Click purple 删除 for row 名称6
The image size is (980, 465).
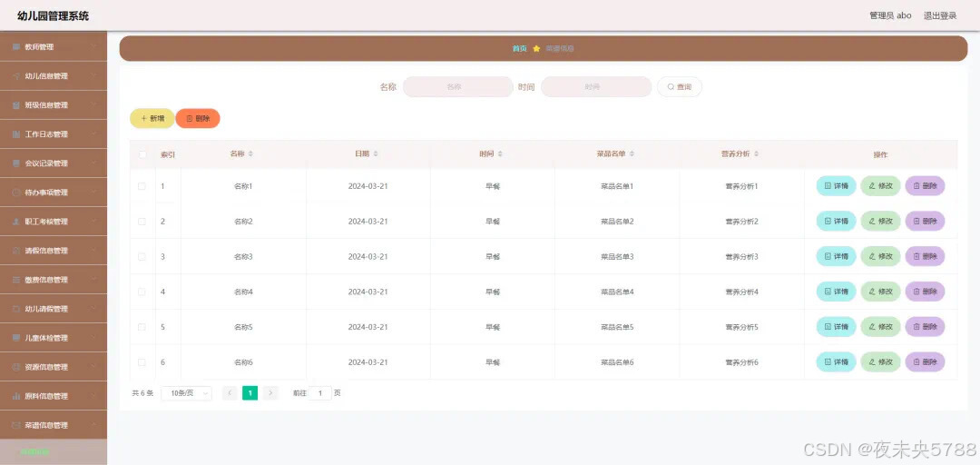pyautogui.click(x=925, y=361)
